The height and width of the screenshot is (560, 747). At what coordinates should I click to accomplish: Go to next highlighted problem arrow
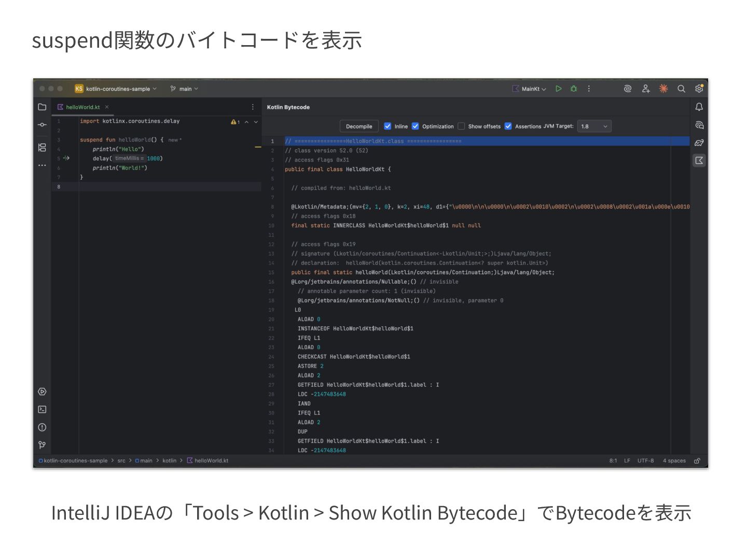click(x=256, y=122)
